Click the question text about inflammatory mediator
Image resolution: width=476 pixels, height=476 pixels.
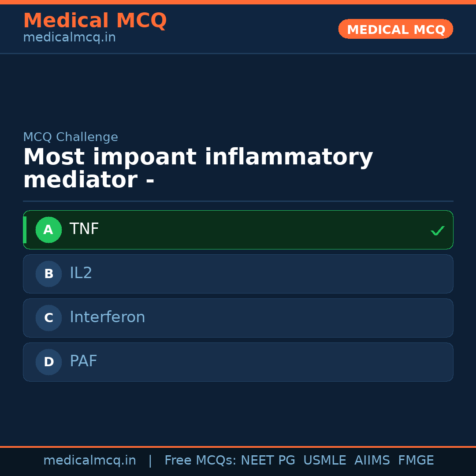point(198,168)
